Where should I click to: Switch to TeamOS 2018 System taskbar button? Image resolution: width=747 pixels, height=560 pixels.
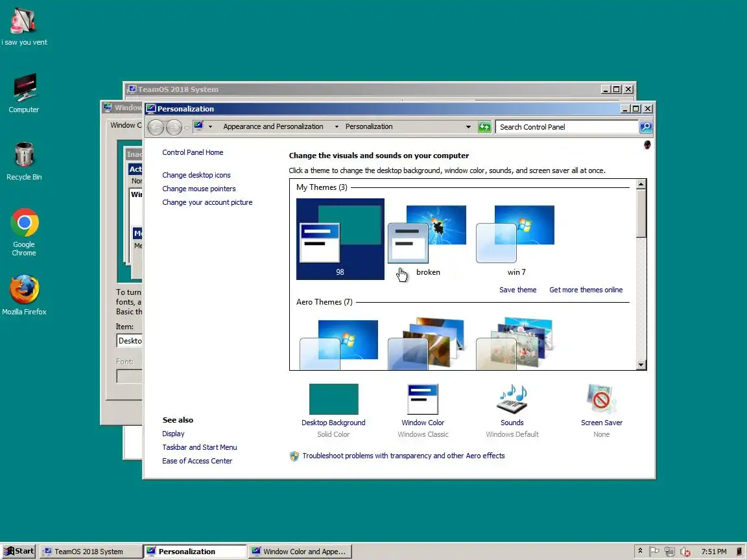(91, 552)
